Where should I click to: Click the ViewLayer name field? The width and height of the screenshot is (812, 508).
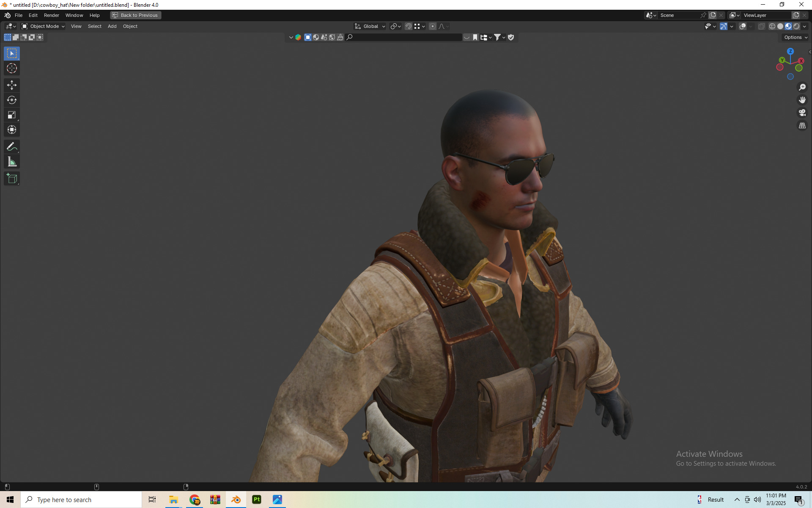[x=766, y=15]
